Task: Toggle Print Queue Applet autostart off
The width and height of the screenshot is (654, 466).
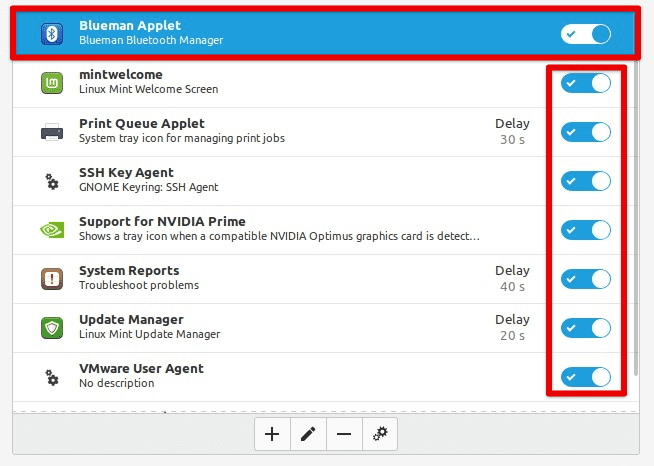Action: point(586,132)
